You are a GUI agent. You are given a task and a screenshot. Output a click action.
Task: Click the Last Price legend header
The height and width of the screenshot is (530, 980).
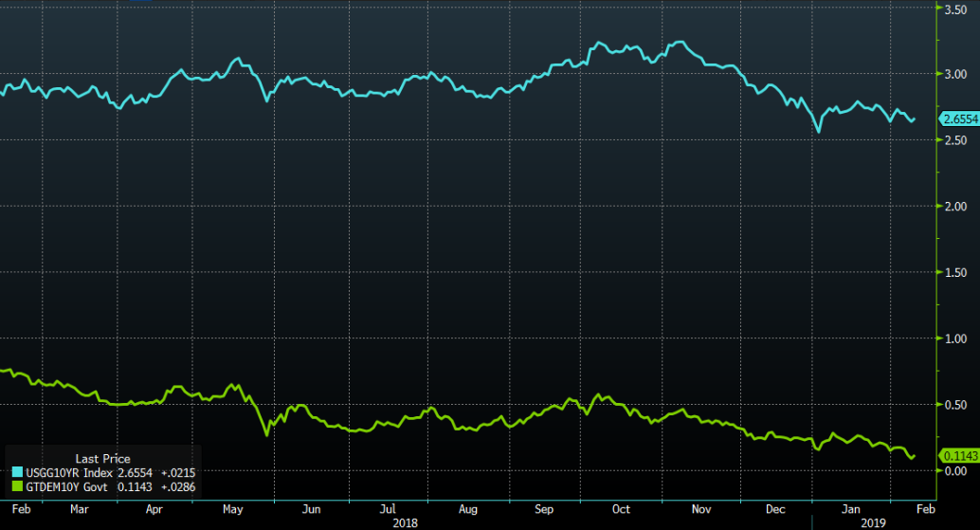click(x=102, y=459)
